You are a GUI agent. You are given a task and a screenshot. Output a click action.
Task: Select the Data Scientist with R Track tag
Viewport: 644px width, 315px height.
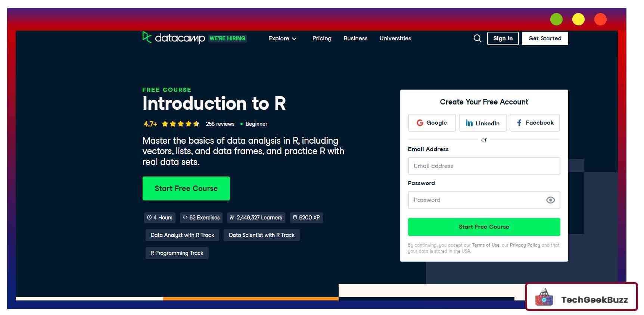[261, 235]
